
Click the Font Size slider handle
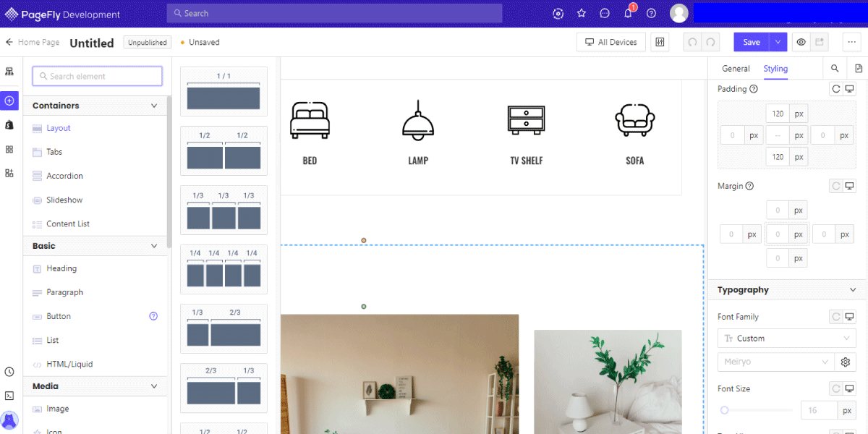click(724, 410)
